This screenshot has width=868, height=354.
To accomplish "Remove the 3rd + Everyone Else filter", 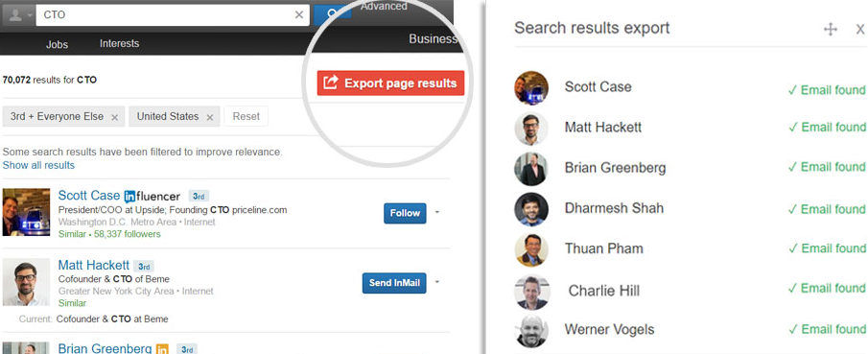I will 114,117.
